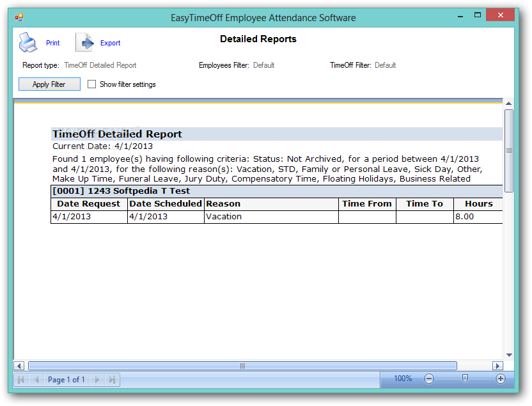Click the Time To column header
The width and height of the screenshot is (532, 406).
coord(425,204)
